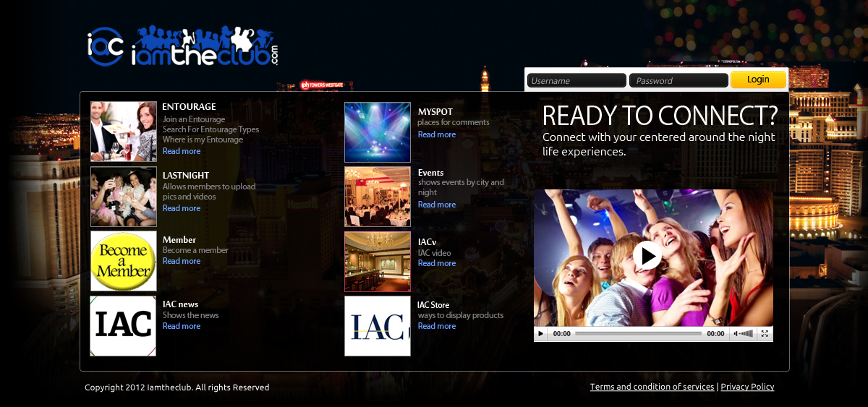Image resolution: width=868 pixels, height=407 pixels.
Task: Open the Privacy Policy link
Action: [748, 387]
